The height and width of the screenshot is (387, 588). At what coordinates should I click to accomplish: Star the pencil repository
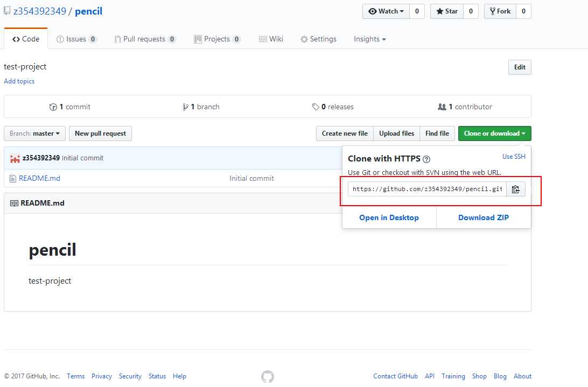(447, 11)
